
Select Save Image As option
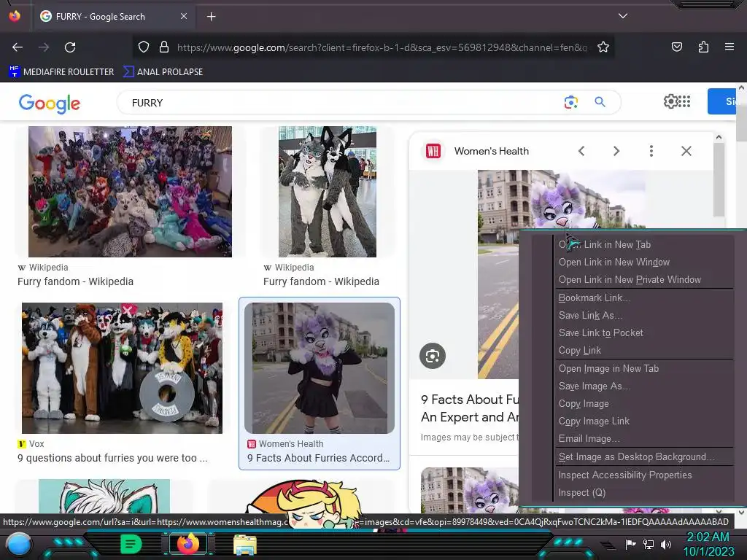point(595,386)
